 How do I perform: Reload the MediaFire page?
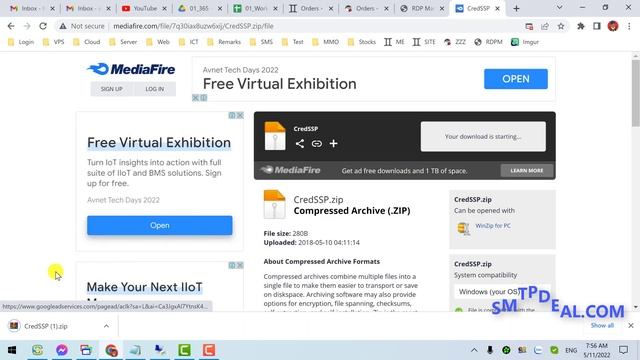point(43,26)
